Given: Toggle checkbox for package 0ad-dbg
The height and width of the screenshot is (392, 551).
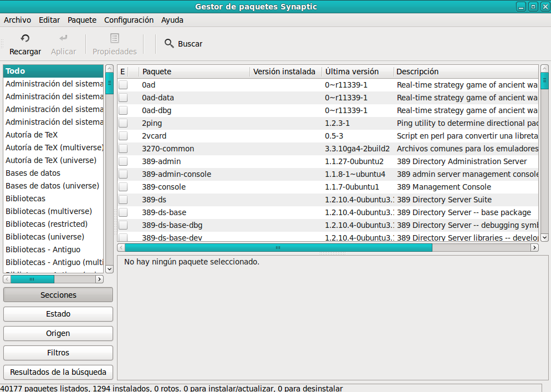Looking at the screenshot, I should [123, 110].
